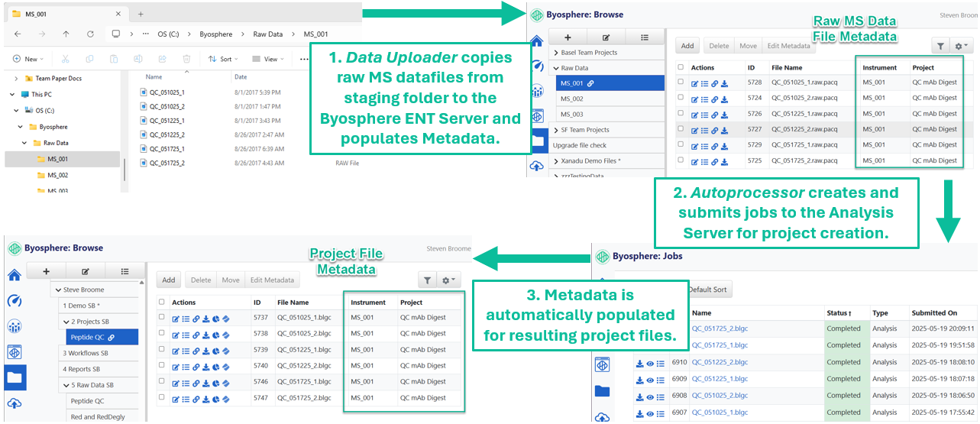
Task: Check the box for ID 5729 row
Action: pyautogui.click(x=681, y=144)
